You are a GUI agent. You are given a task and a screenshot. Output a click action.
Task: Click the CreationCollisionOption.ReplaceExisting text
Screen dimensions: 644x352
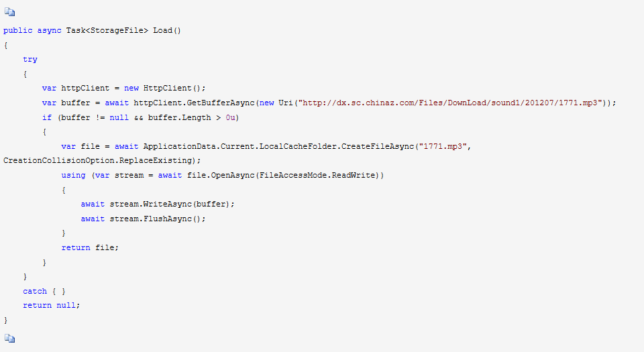coord(99,160)
